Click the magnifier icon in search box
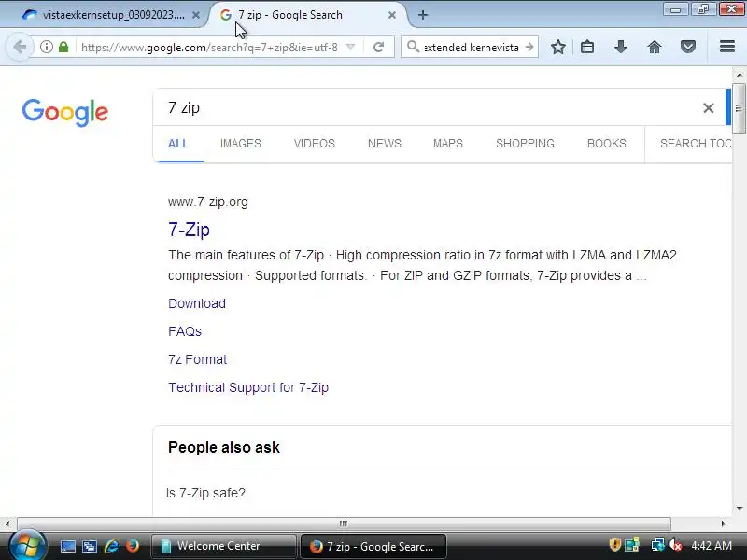 (x=413, y=47)
